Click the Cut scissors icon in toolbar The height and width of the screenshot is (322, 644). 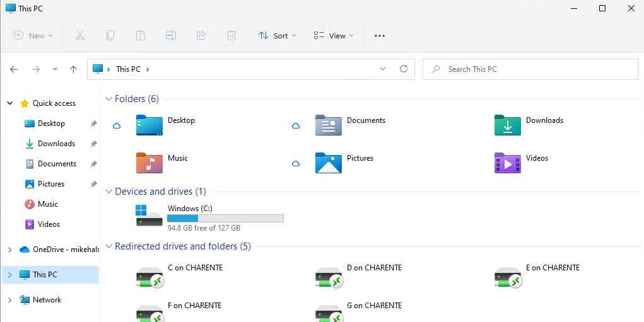pyautogui.click(x=80, y=36)
